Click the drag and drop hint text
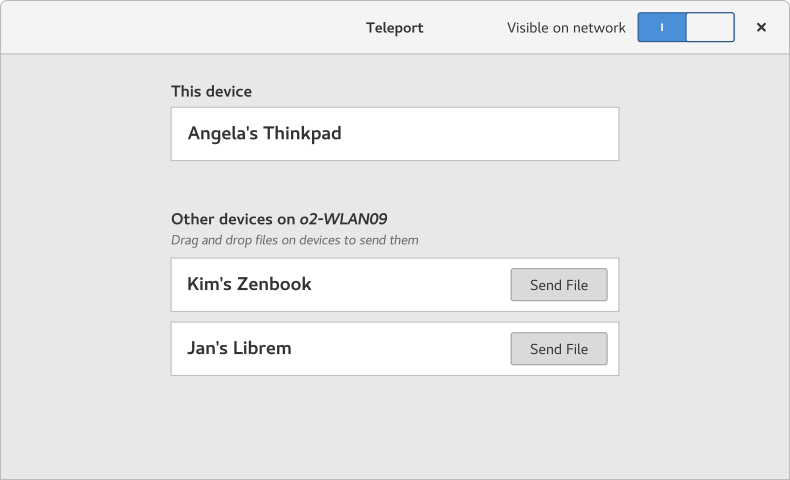This screenshot has width=790, height=480. coord(294,240)
